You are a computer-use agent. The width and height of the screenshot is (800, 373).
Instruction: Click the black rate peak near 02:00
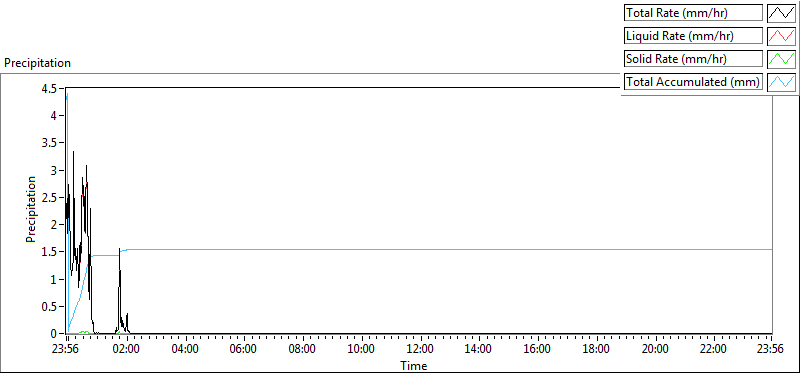(119, 250)
